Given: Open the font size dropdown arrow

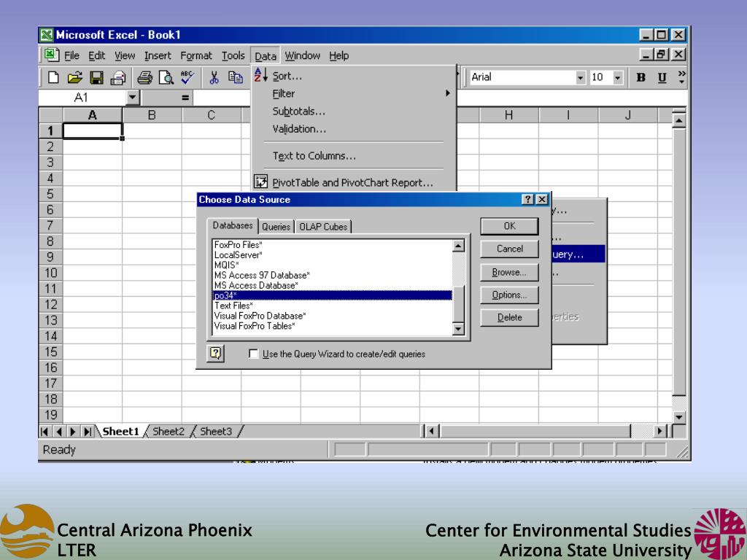Looking at the screenshot, I should click(x=618, y=77).
